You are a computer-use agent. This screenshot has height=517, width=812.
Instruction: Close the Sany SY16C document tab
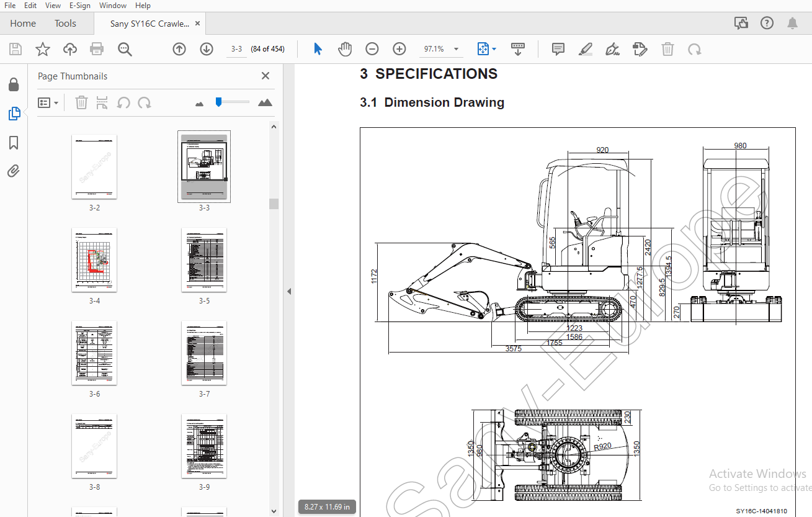(x=197, y=24)
